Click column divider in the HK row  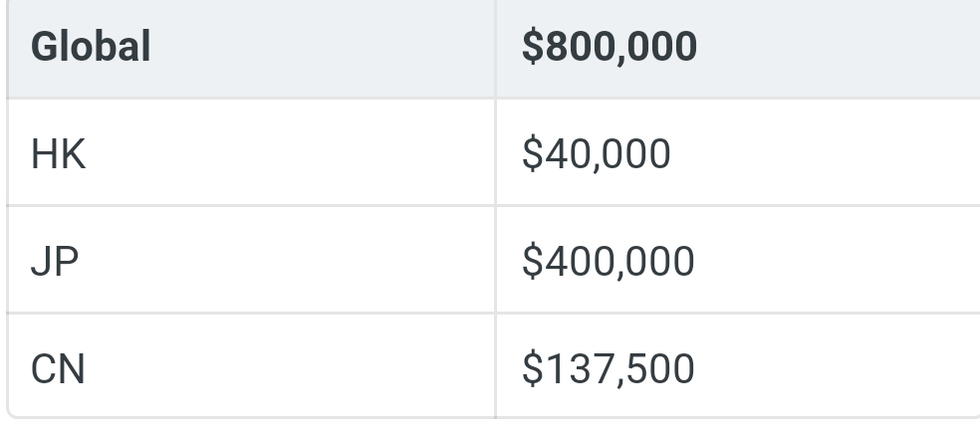[496, 152]
